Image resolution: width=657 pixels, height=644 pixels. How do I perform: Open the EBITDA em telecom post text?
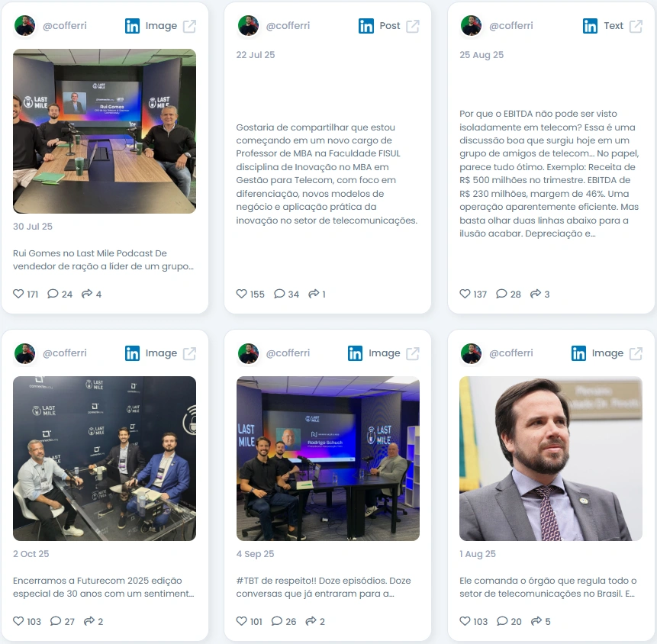549,173
